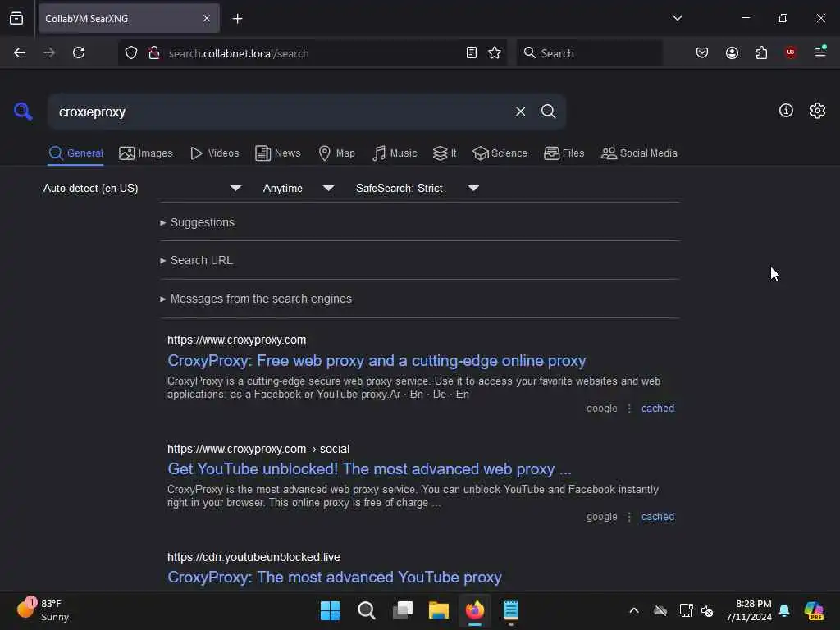This screenshot has height=630, width=840.
Task: Show site security lock information
Action: click(154, 52)
